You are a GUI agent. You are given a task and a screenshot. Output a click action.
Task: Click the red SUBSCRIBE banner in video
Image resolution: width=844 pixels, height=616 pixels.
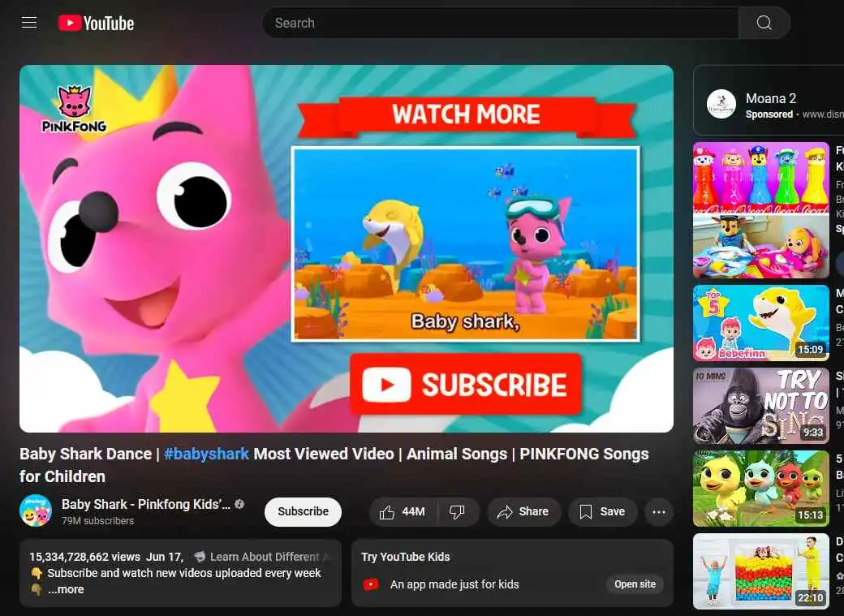[466, 385]
